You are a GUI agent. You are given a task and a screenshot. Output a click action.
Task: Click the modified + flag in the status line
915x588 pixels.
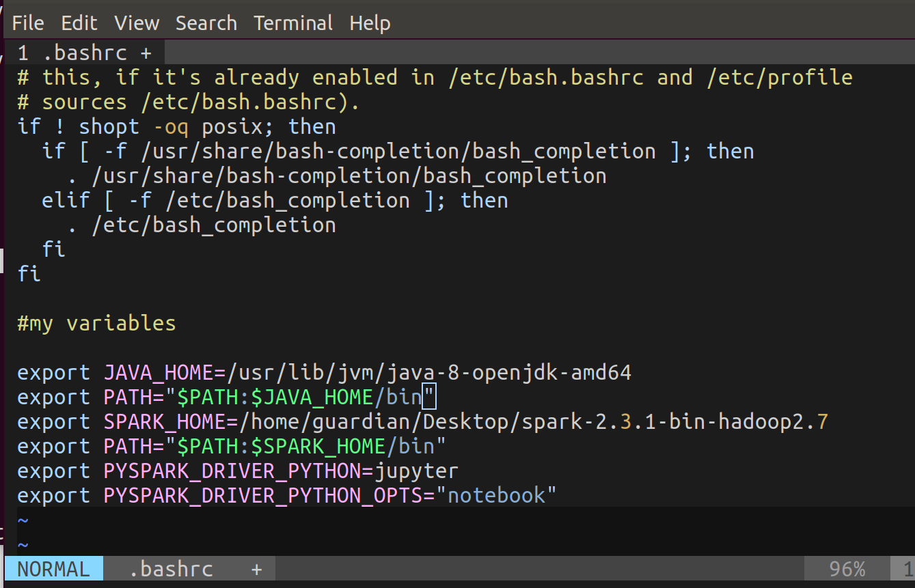pos(256,569)
